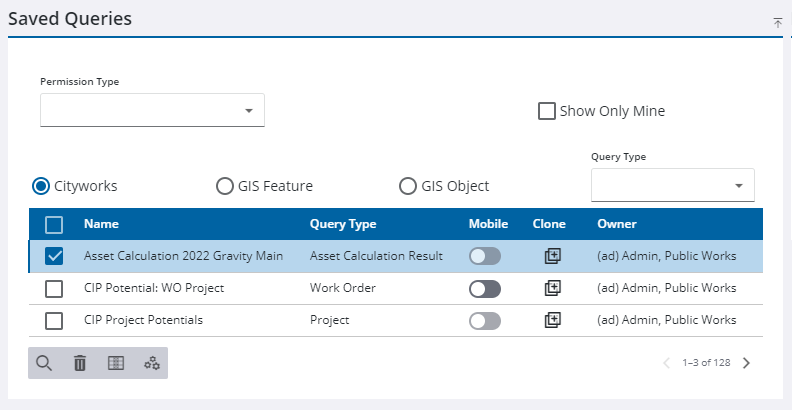792x410 pixels.
Task: Check the Show Only Mine checkbox
Action: point(547,111)
